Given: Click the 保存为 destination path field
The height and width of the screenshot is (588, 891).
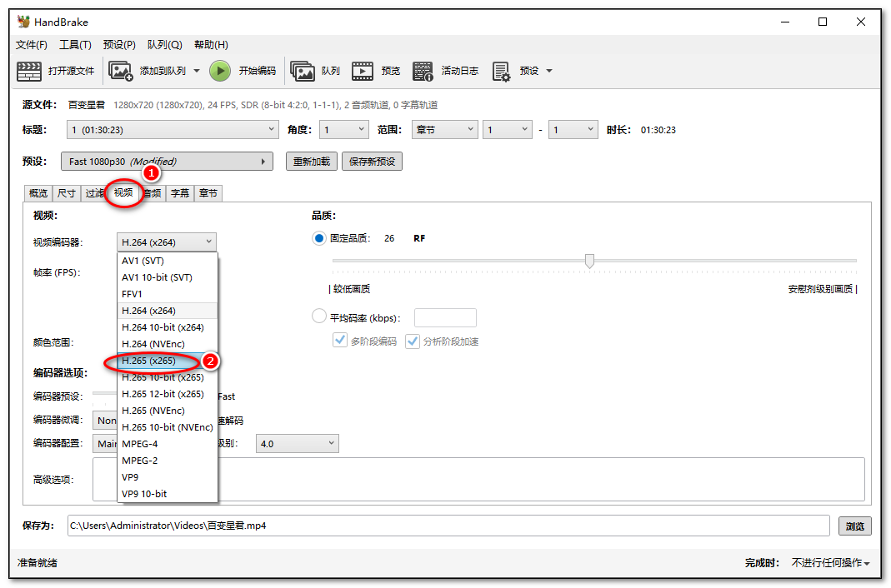Looking at the screenshot, I should pyautogui.click(x=448, y=526).
